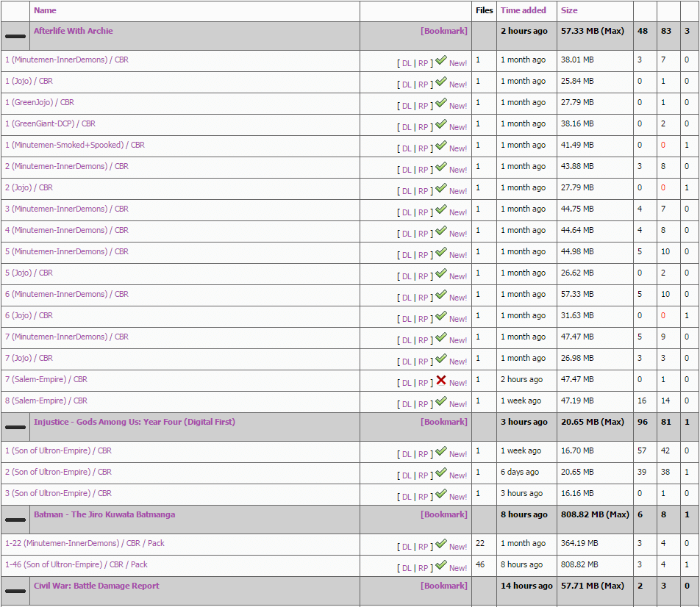
Task: Click red X icon on 7 (Salem-Empire) row
Action: click(441, 380)
